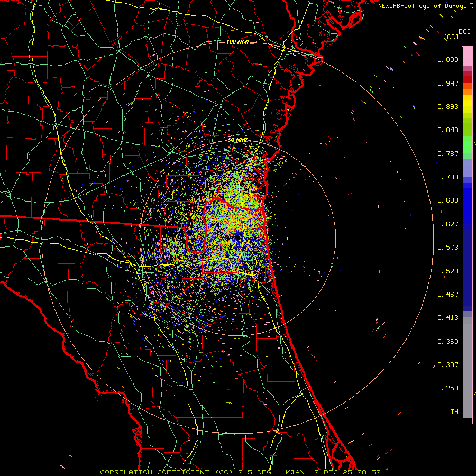Select the 0.573 legend value
Viewport: 476px width, 476px height.
448,248
